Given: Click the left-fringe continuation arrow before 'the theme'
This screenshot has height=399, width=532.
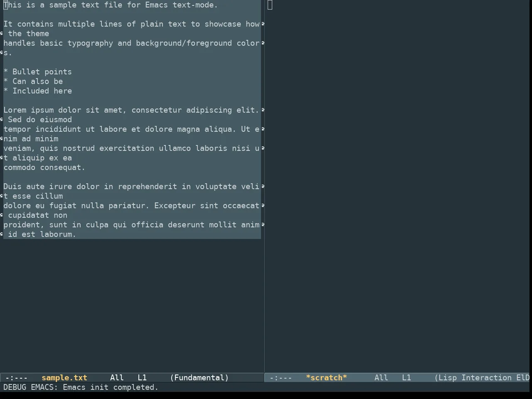Looking at the screenshot, I should (x=2, y=34).
